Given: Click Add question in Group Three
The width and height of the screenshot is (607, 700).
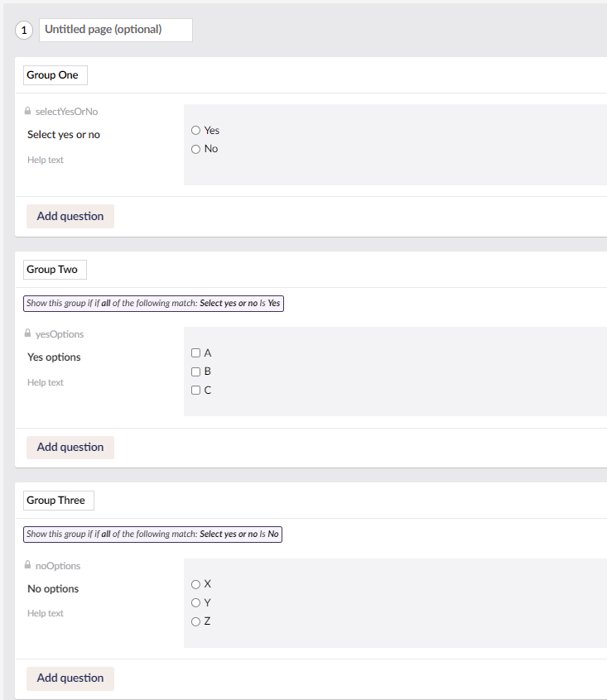Looking at the screenshot, I should pos(70,678).
